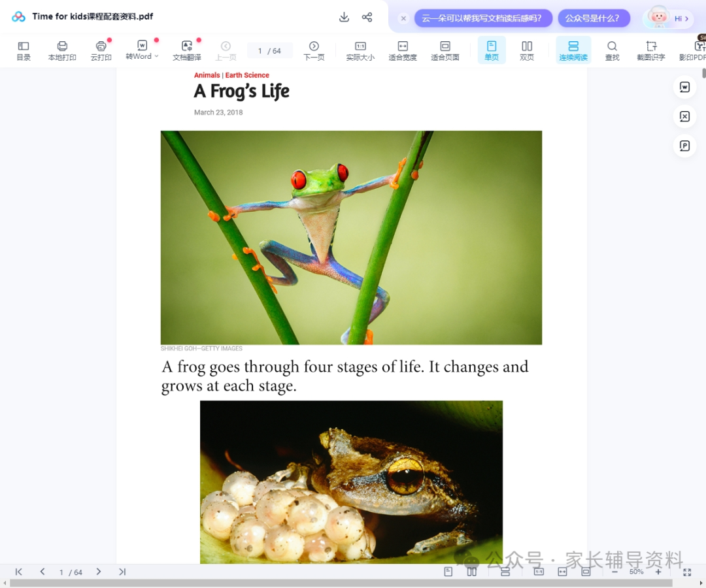Click the 云打印 cloud print icon
The height and width of the screenshot is (588, 706).
[101, 50]
